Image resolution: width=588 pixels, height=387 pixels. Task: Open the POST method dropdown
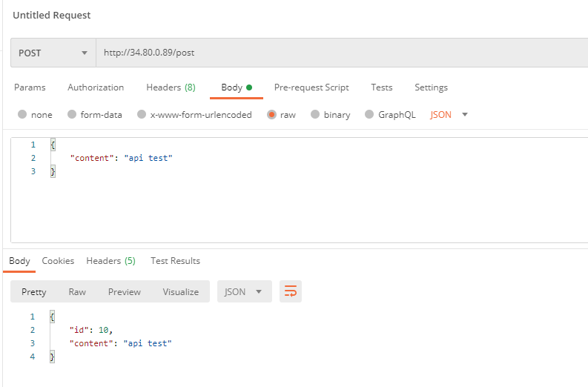[x=53, y=53]
